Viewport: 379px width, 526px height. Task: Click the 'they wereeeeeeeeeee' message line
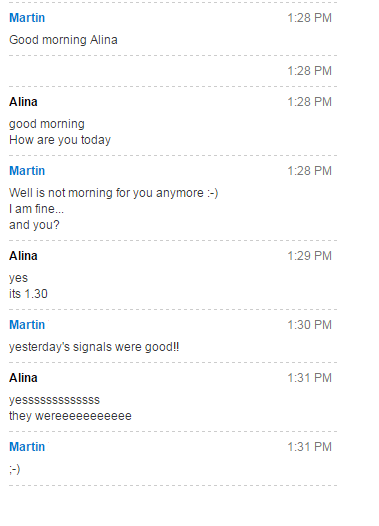[70, 416]
